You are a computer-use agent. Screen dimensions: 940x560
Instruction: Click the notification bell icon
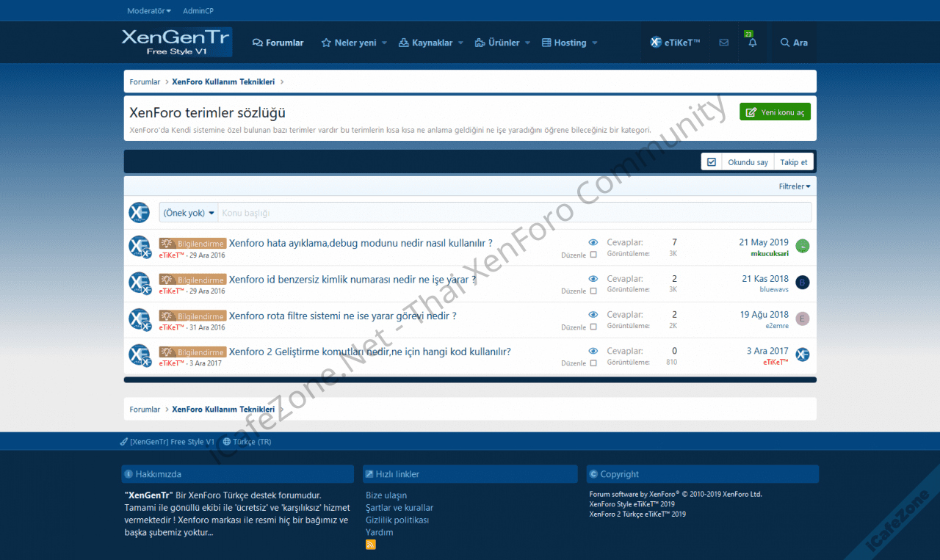[x=752, y=43]
